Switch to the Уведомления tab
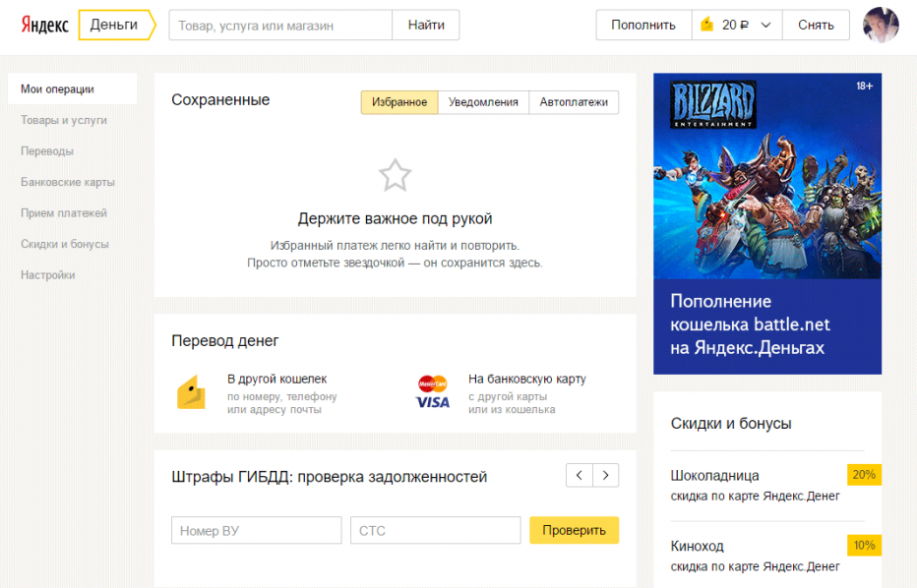Screen dimensions: 917x588 (483, 102)
